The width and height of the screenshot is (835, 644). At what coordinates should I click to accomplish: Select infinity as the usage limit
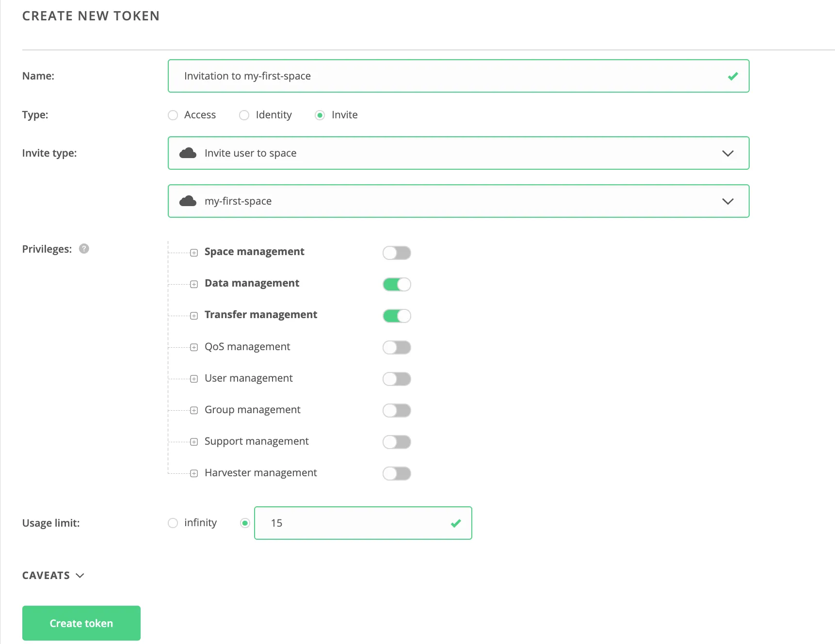click(173, 523)
